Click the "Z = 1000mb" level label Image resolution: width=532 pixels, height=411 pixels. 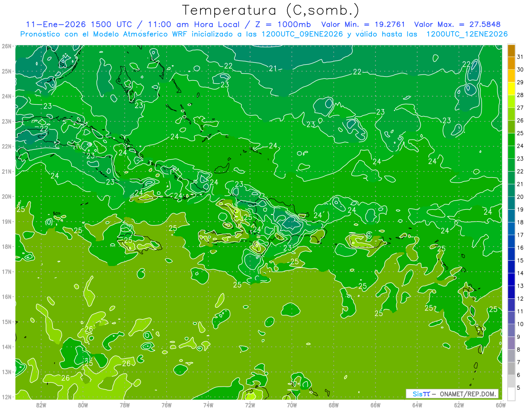(283, 24)
